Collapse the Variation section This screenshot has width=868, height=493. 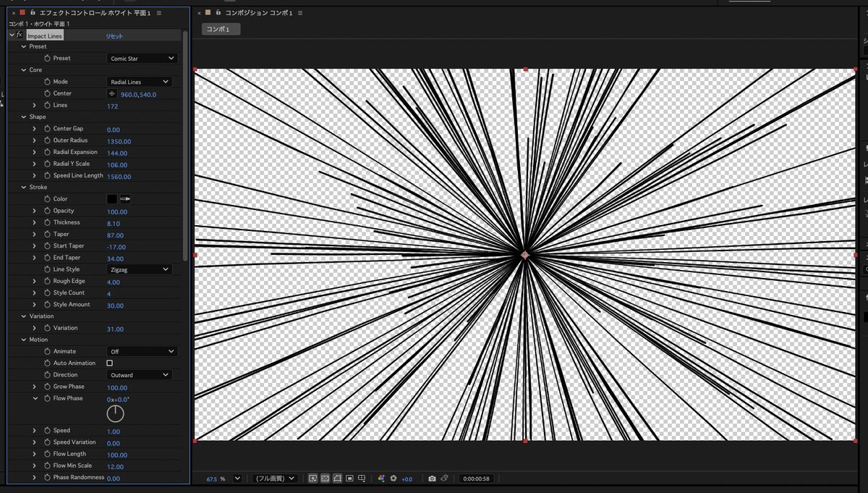point(23,316)
